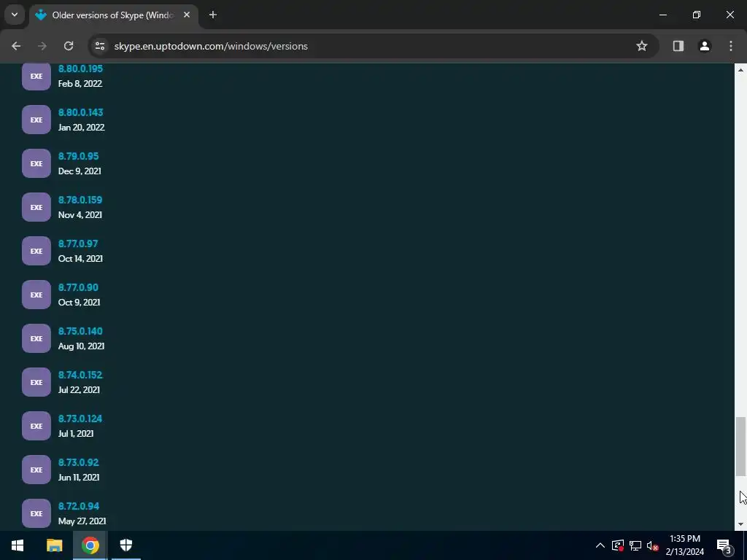This screenshot has height=560, width=747.
Task: Click the EXE icon beside version 8.77.0.97
Action: click(x=36, y=251)
